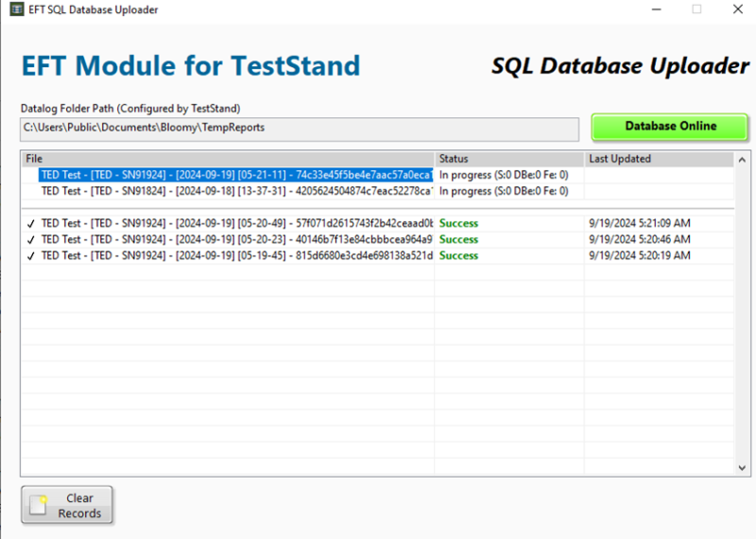Click the scroll up arrow of the file list

pyautogui.click(x=742, y=159)
